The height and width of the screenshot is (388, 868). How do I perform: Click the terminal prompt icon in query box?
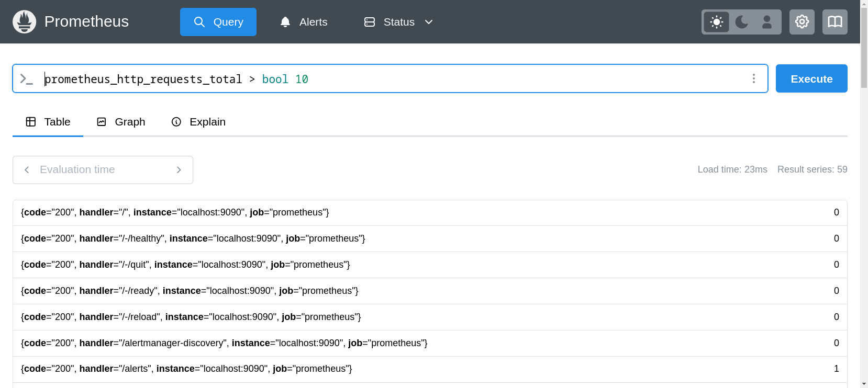pos(26,79)
